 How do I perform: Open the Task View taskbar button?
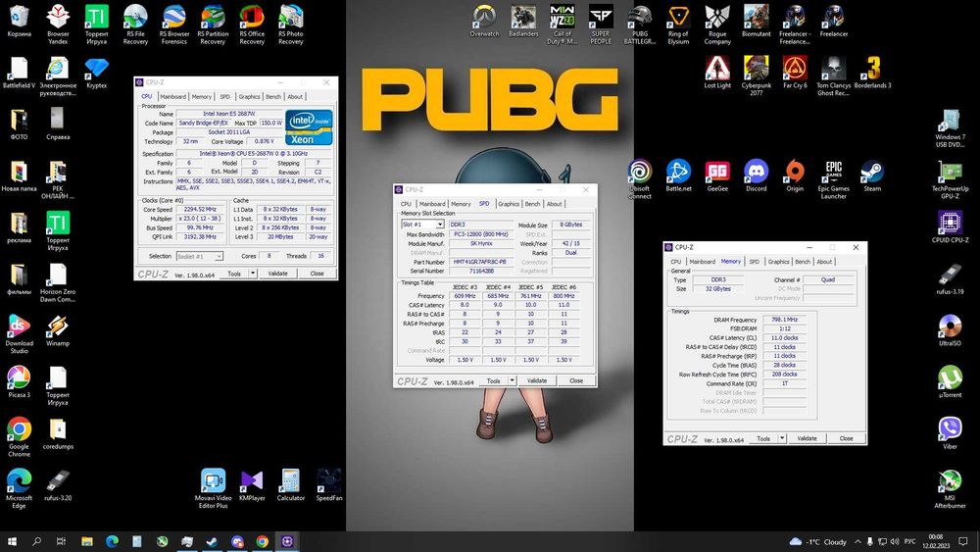[61, 541]
